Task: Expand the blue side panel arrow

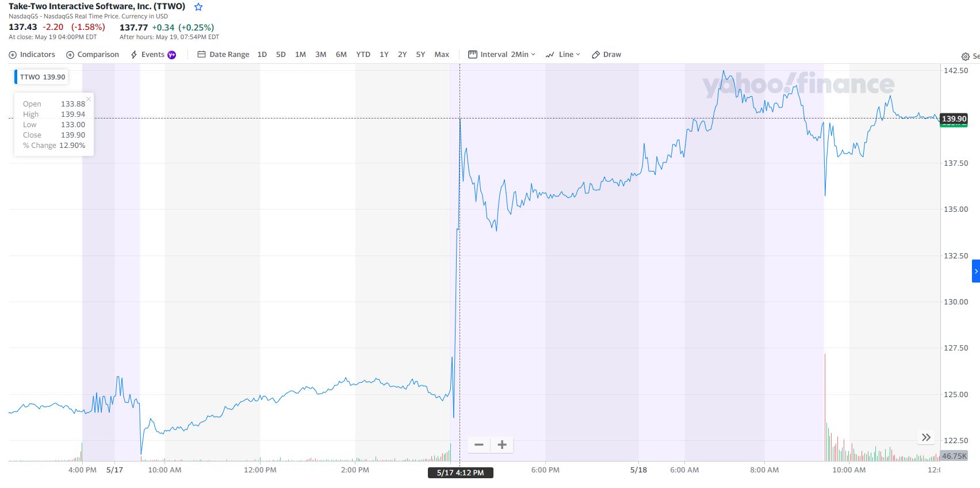Action: (976, 271)
